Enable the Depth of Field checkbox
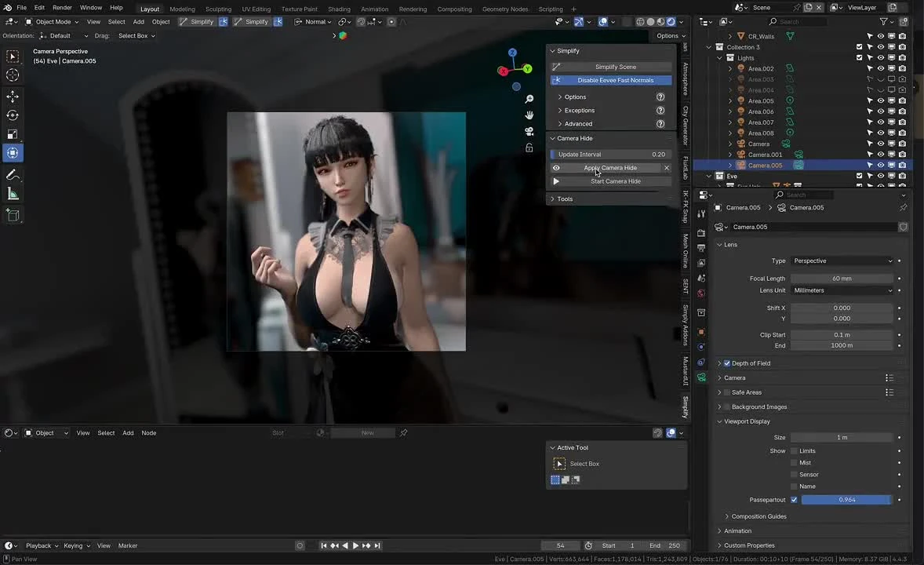This screenshot has width=924, height=565. click(x=726, y=363)
